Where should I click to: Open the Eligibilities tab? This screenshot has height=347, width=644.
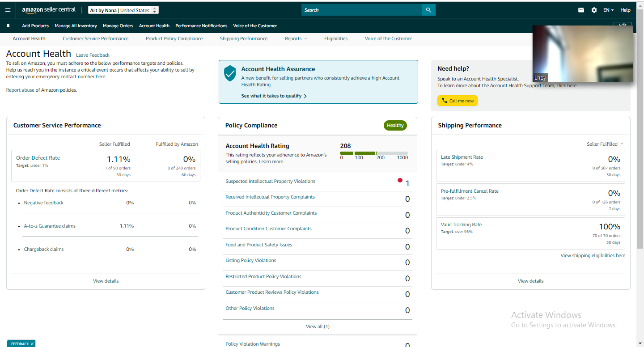coord(336,38)
